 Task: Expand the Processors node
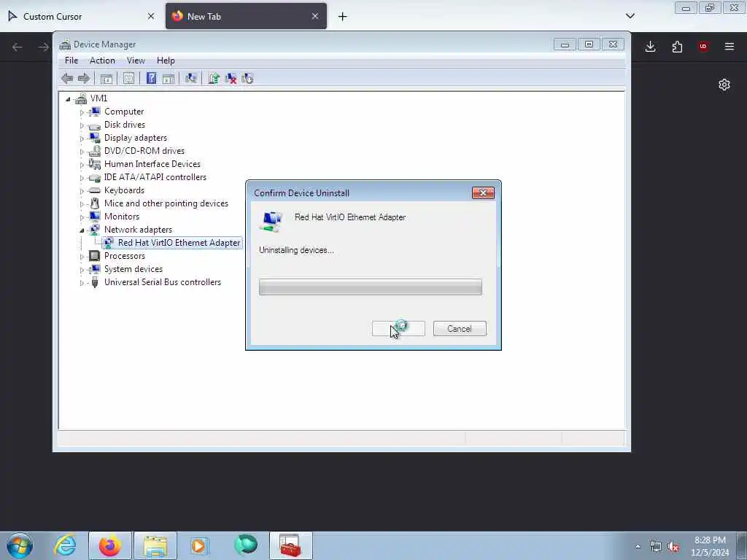[82, 257]
